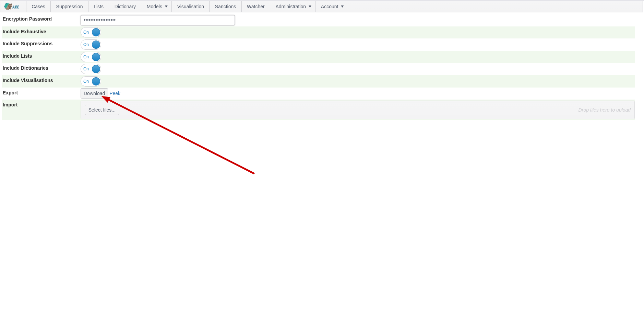Click the Peek link
The width and height of the screenshot is (644, 321).
(x=115, y=93)
